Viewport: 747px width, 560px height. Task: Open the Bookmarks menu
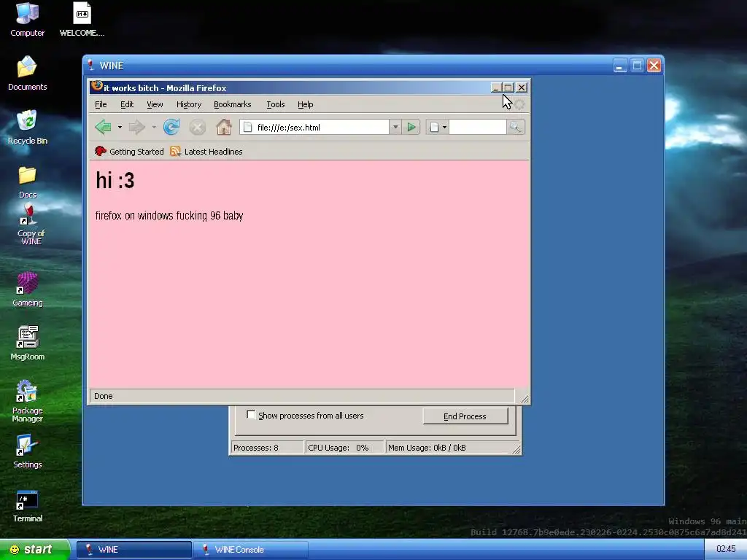tap(232, 104)
